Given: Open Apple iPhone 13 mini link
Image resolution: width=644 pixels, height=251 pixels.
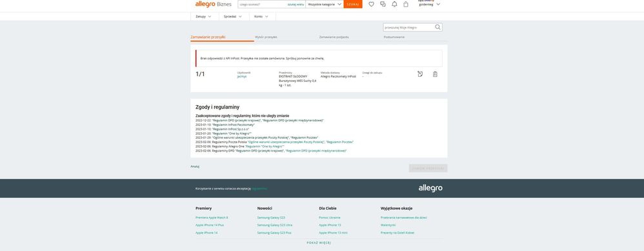Looking at the screenshot, I should coord(333,232).
